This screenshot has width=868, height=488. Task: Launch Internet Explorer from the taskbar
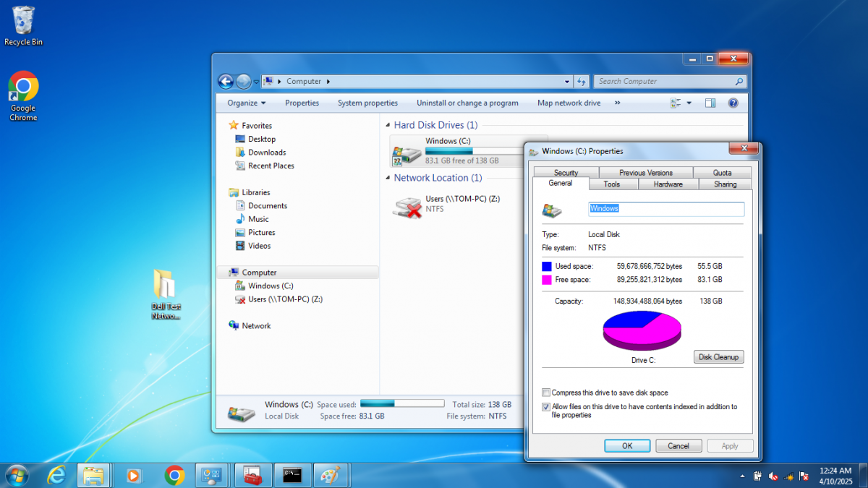pyautogui.click(x=56, y=475)
